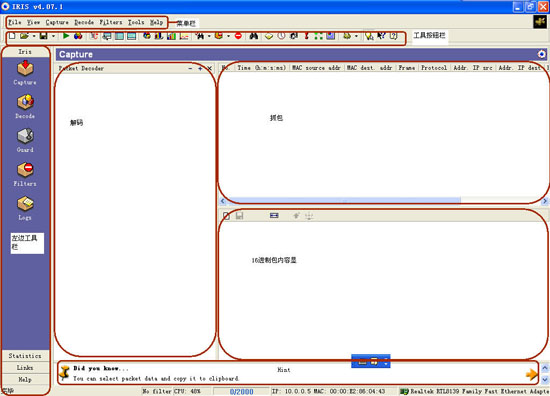Viewport: 550px width, 396px height.
Task: Expand the Packet Decoder tree with the plus button
Action: (x=200, y=68)
